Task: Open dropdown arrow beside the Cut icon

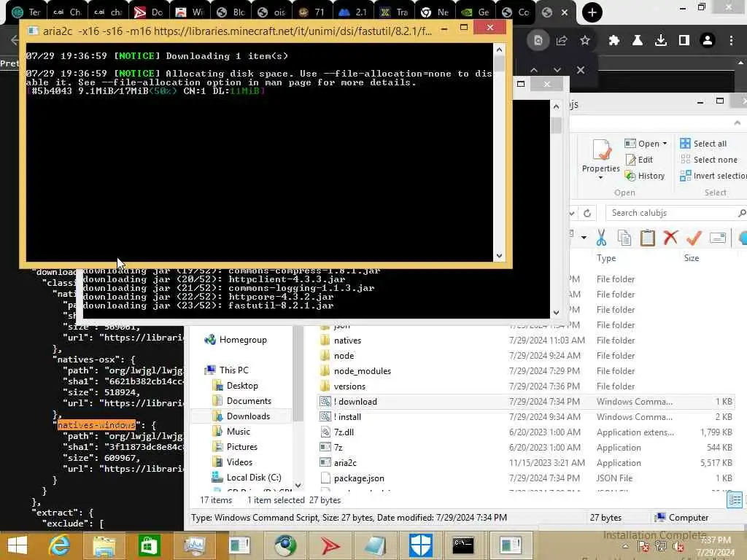Action: (584, 237)
